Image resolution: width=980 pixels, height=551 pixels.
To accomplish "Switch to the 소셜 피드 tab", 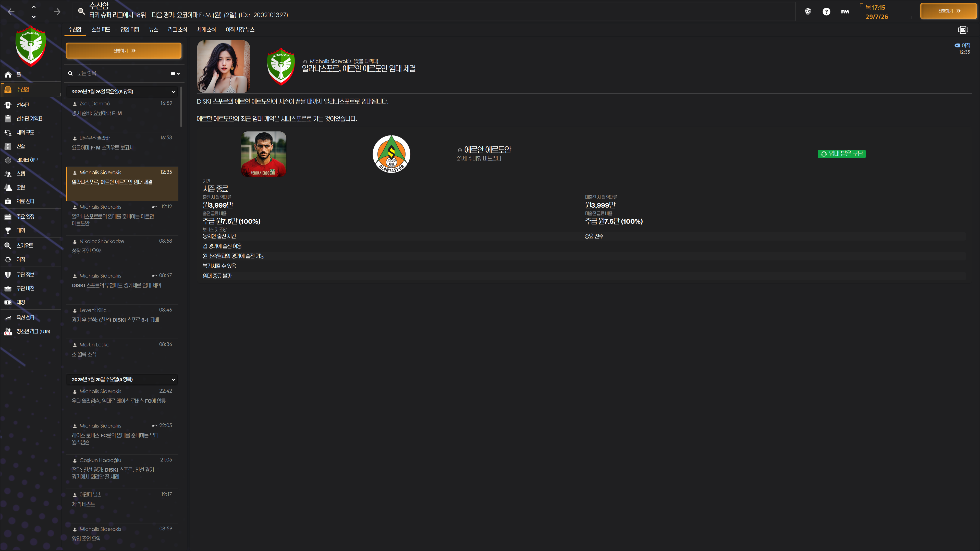I will pos(101,29).
